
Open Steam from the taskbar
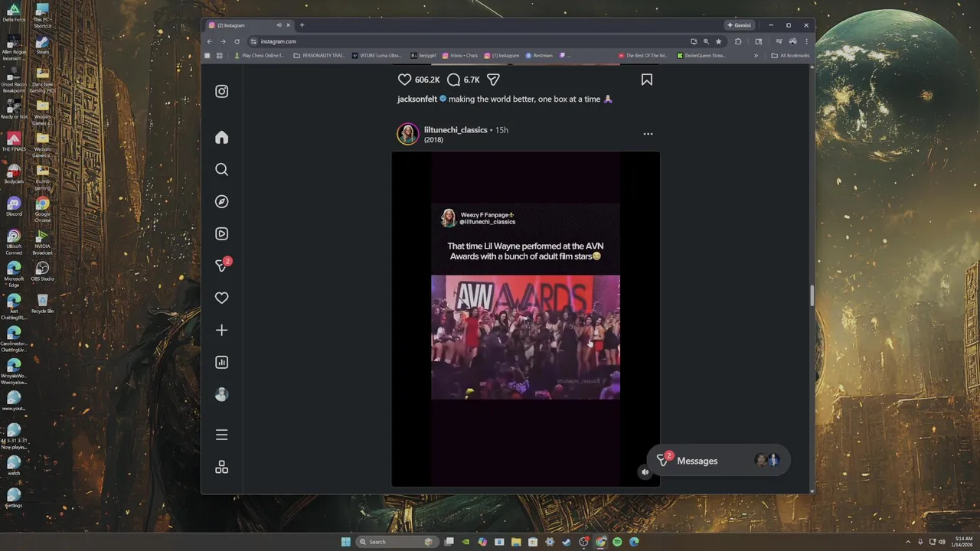pos(567,542)
